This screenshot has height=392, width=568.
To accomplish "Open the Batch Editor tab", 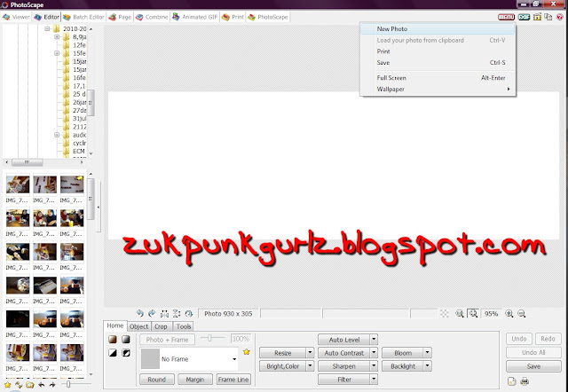I will coord(83,17).
